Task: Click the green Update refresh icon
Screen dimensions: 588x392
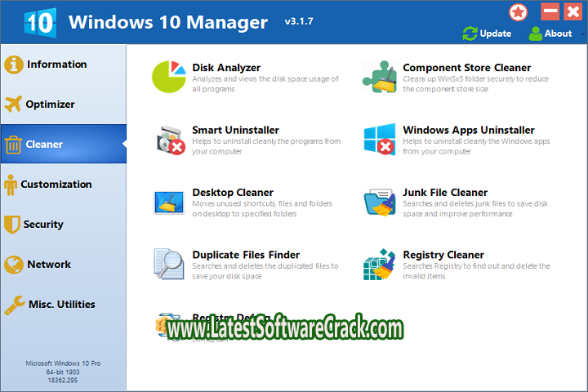Action: click(x=470, y=33)
